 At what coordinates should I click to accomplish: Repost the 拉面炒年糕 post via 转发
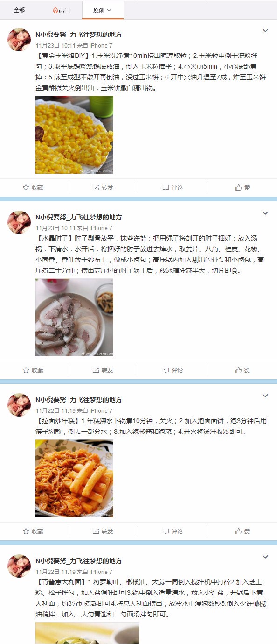[x=103, y=531]
